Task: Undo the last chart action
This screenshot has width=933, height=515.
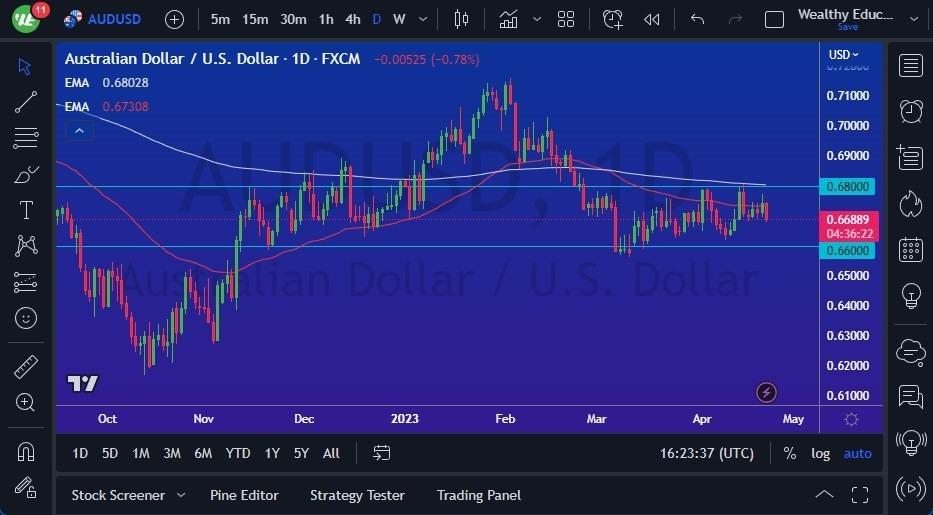Action: tap(697, 20)
